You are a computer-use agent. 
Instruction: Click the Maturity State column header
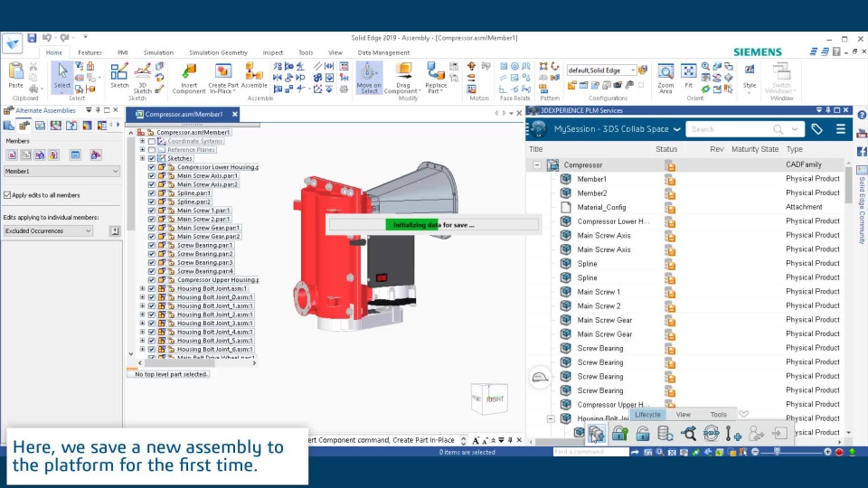point(754,149)
